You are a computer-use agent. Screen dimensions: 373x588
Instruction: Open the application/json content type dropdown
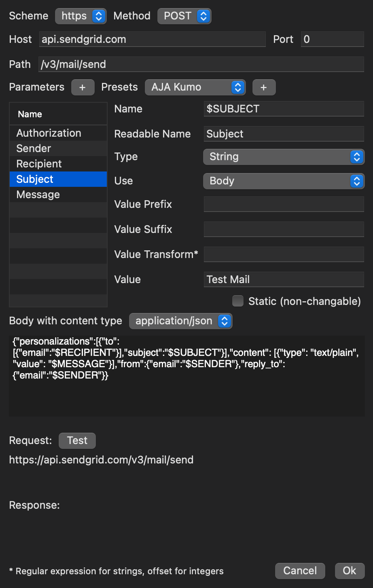(180, 321)
